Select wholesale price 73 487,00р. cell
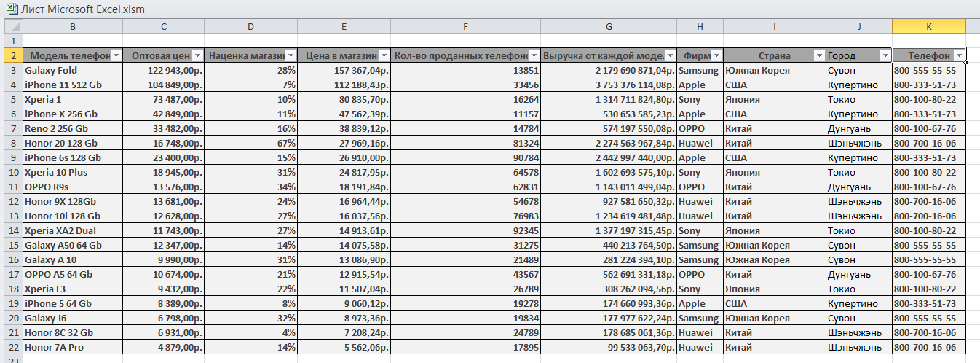Image resolution: width=980 pixels, height=363 pixels. click(x=163, y=99)
